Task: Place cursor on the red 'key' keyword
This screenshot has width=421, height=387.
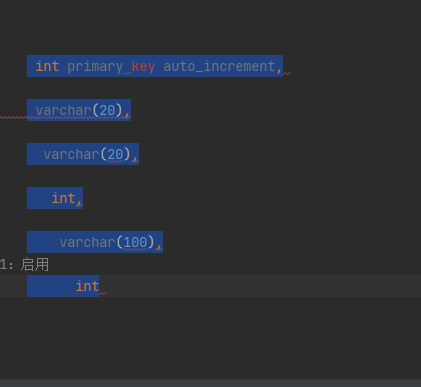Action: (143, 67)
